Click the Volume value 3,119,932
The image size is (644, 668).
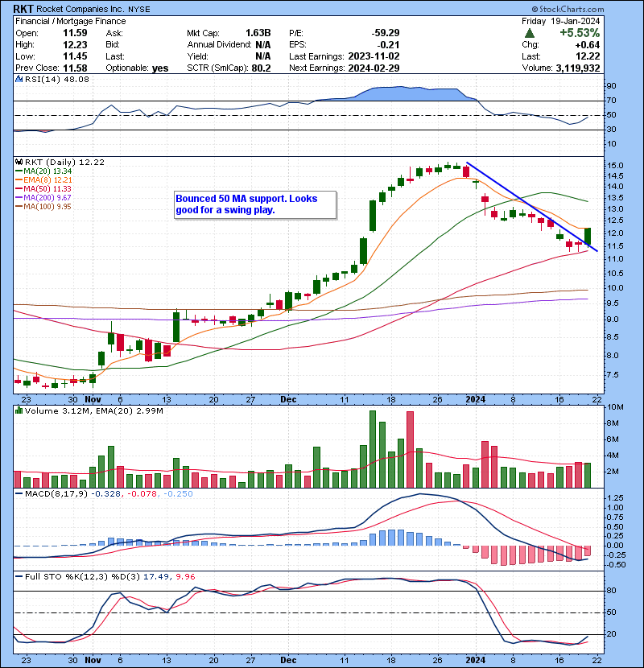click(578, 68)
